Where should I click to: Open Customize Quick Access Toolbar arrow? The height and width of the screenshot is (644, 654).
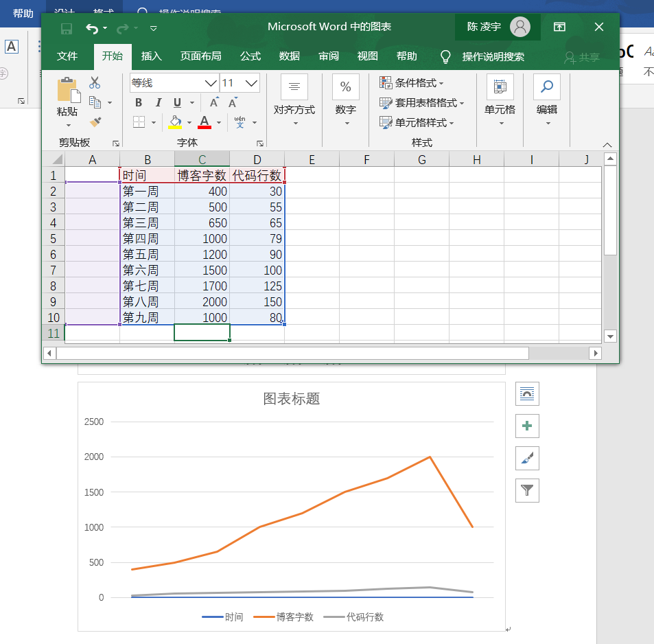[154, 28]
